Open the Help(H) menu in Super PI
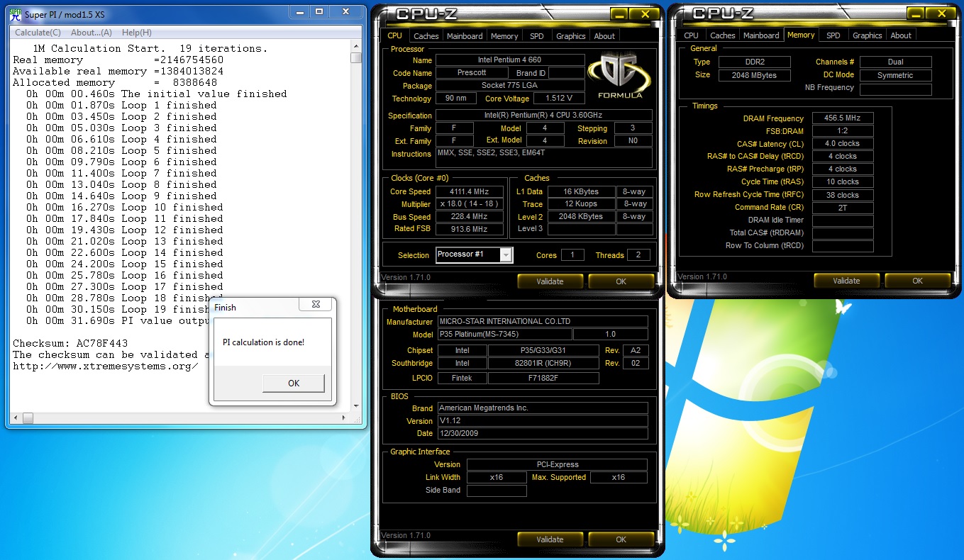Image resolution: width=964 pixels, height=560 pixels. pyautogui.click(x=137, y=33)
